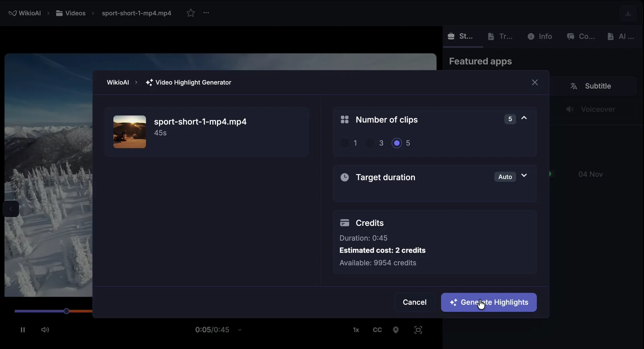This screenshot has width=644, height=349.
Task: Cancel the highlight generator dialog
Action: tap(414, 302)
